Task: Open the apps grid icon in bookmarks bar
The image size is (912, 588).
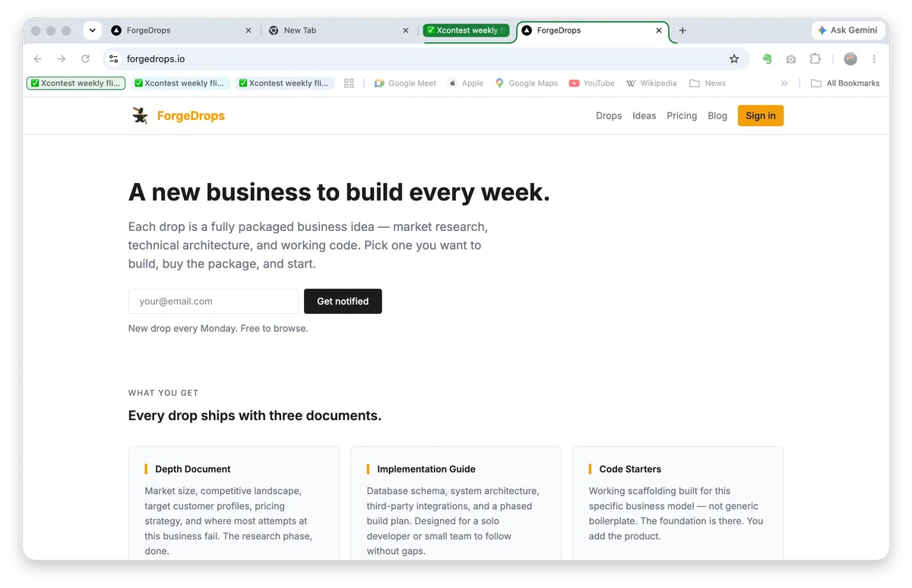Action: (349, 84)
